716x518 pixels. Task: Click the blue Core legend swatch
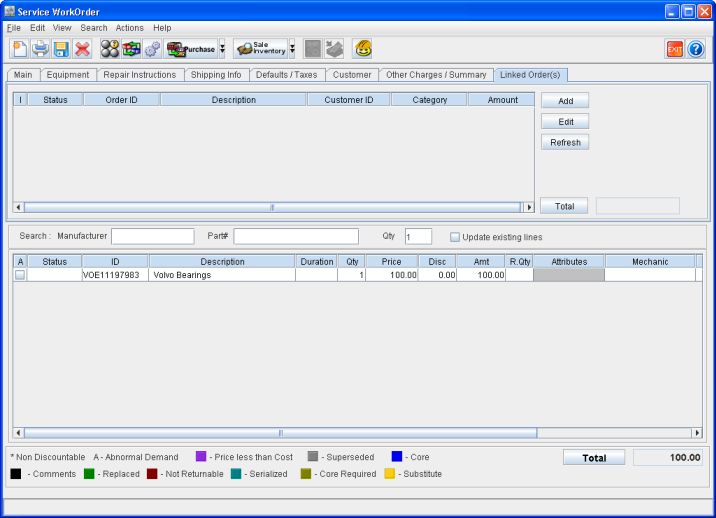(x=397, y=456)
